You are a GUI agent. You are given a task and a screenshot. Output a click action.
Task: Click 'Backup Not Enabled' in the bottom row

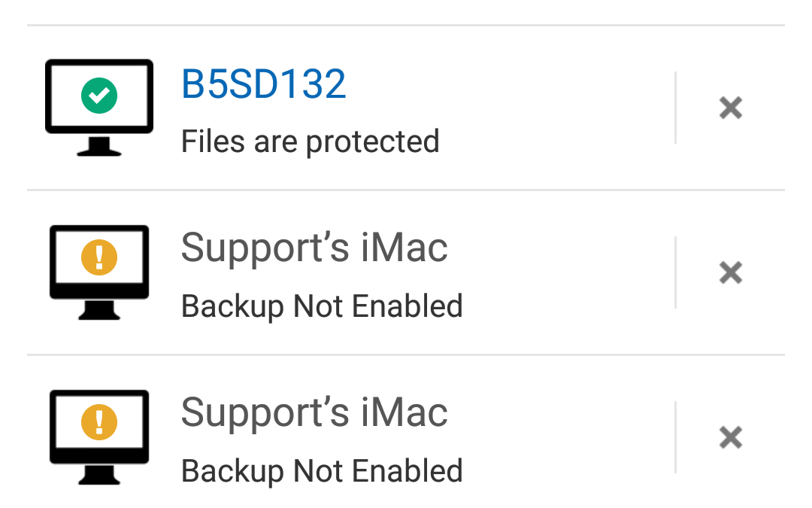point(322,471)
